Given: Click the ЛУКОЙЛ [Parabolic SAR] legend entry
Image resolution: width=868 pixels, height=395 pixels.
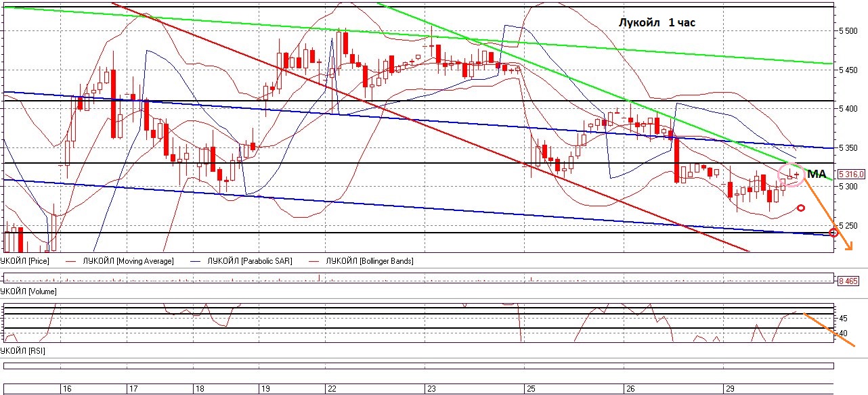Looking at the screenshot, I should [250, 261].
